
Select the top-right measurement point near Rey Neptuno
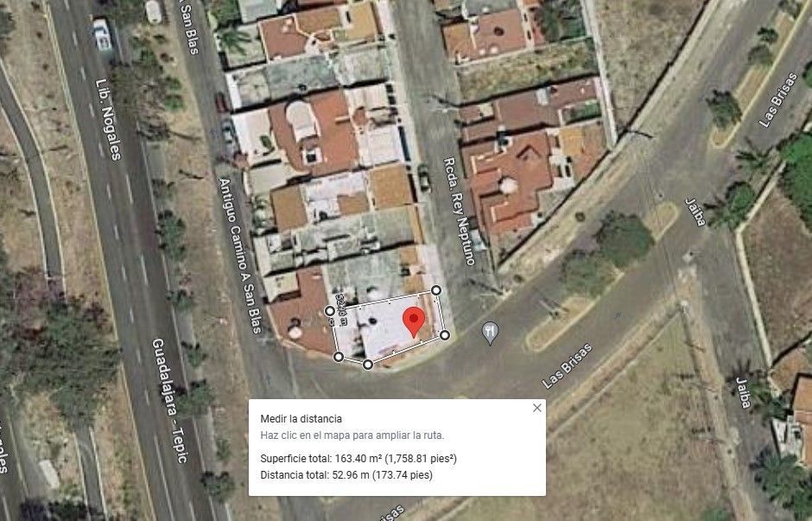[436, 290]
